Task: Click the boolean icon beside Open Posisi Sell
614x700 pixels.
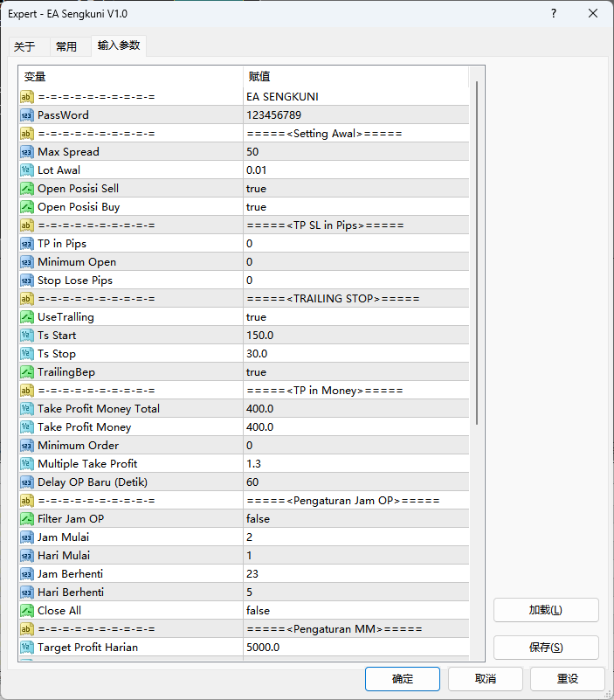Action: pos(27,189)
